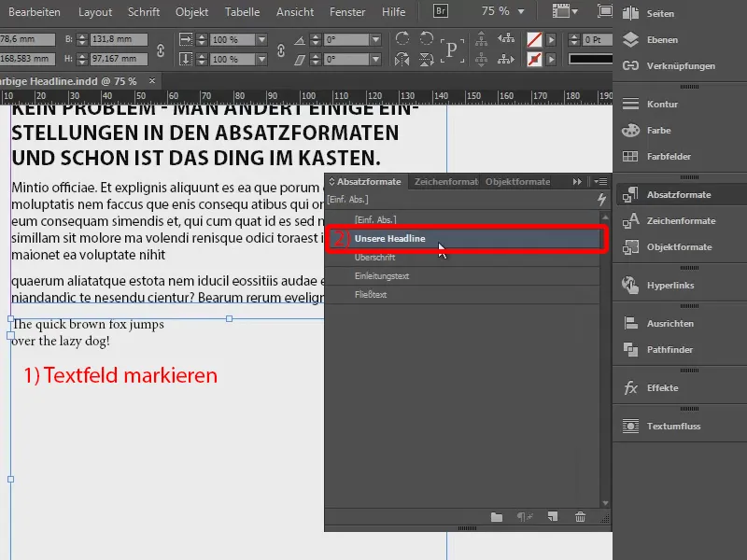Open zoom level 75 % dropdown
747x560 pixels.
click(x=521, y=11)
